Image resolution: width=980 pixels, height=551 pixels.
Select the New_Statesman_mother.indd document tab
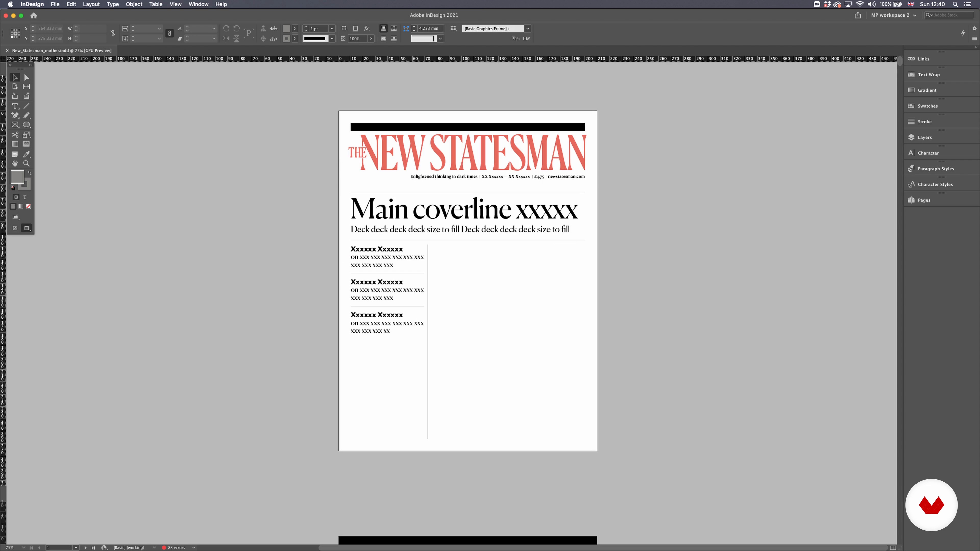pos(62,51)
